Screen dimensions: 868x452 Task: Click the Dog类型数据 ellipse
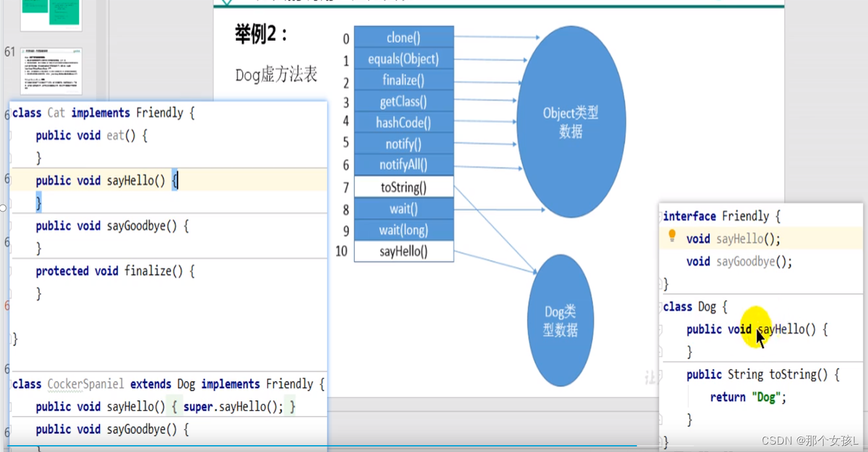tap(561, 320)
